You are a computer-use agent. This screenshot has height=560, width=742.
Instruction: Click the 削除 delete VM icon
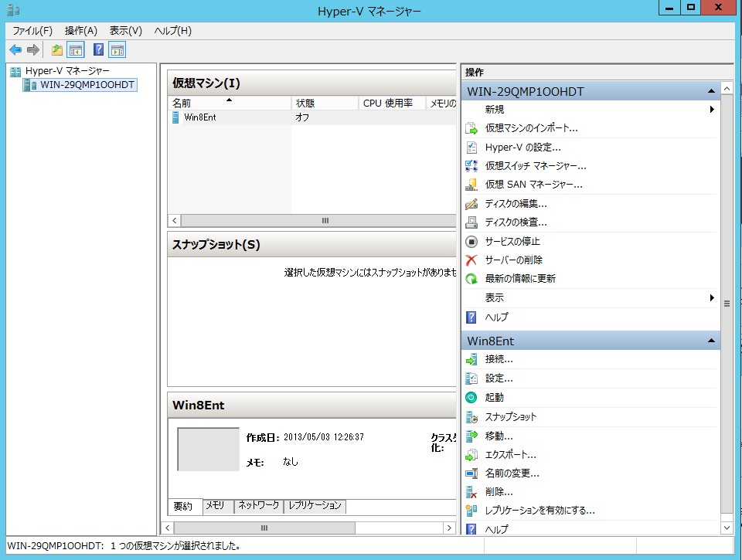click(471, 492)
